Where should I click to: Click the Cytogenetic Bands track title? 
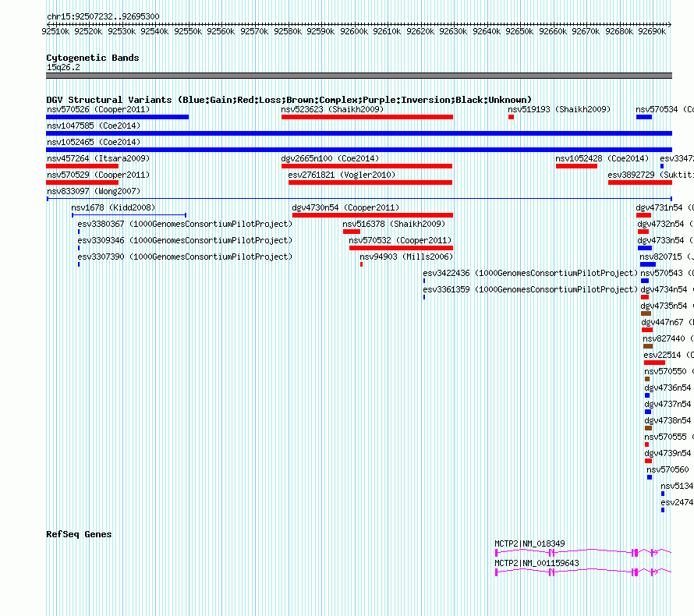pyautogui.click(x=93, y=58)
